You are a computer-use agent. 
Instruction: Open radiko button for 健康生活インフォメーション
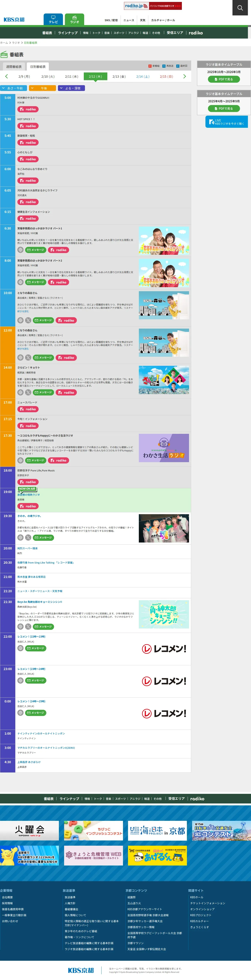click(28, 219)
